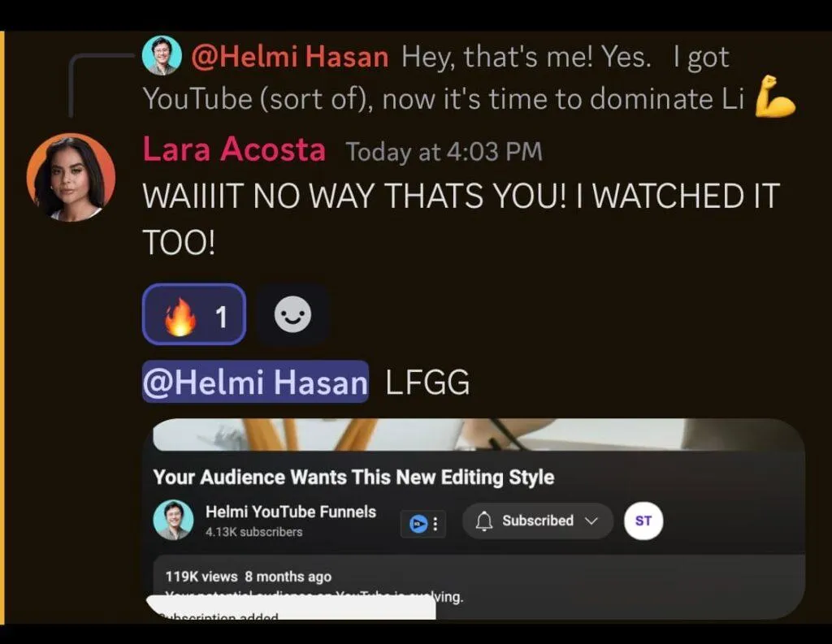Image resolution: width=832 pixels, height=644 pixels.
Task: Open the three-dot menu near channel name
Action: (x=435, y=524)
